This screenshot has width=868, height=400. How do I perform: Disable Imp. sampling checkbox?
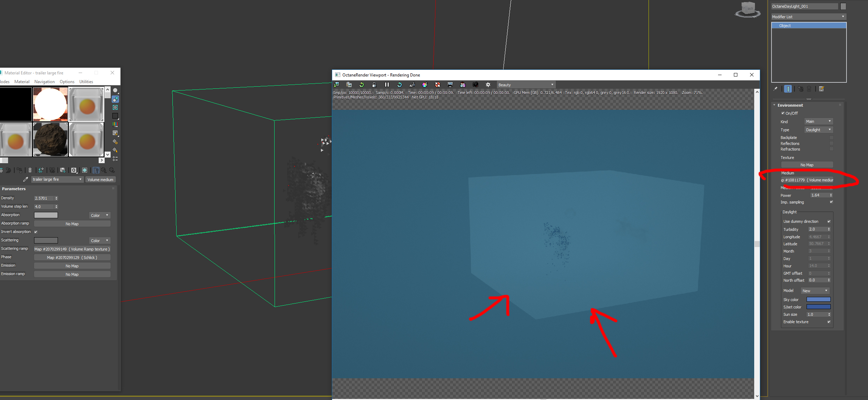[831, 202]
